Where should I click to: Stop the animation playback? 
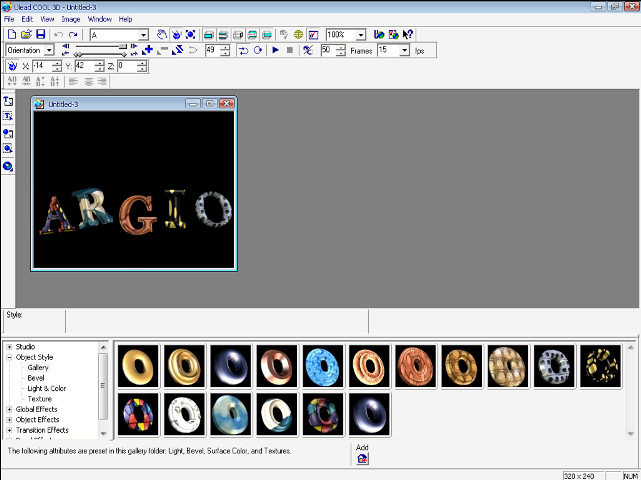pyautogui.click(x=290, y=50)
